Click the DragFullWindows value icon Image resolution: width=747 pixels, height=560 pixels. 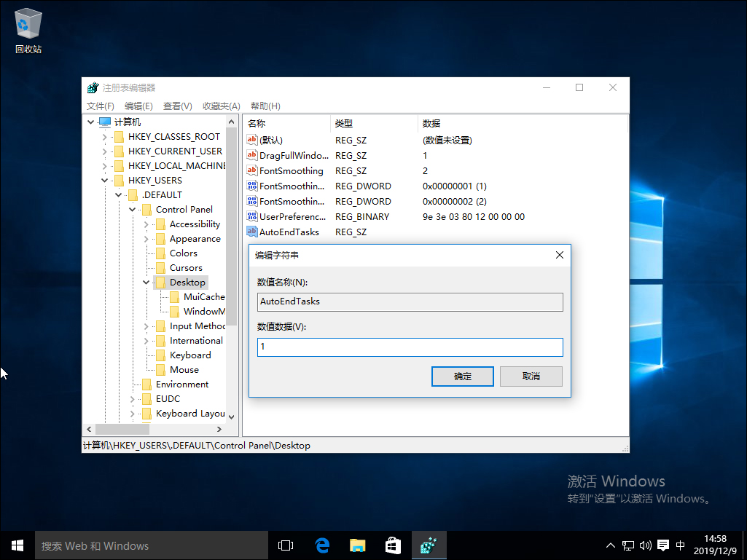pyautogui.click(x=251, y=155)
